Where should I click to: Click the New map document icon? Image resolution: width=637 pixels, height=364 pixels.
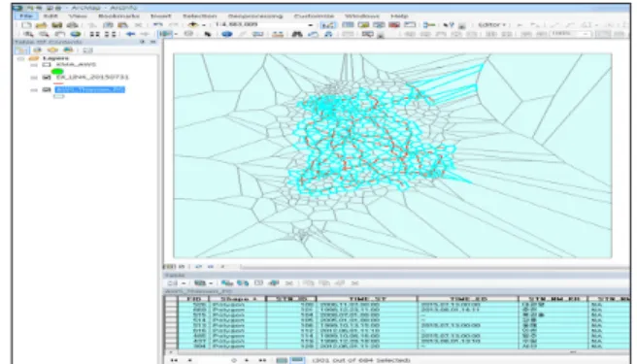[27, 25]
